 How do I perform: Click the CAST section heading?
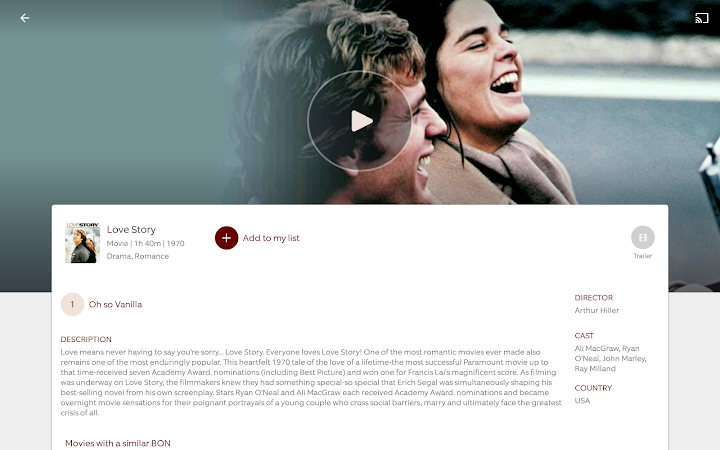pyautogui.click(x=584, y=336)
